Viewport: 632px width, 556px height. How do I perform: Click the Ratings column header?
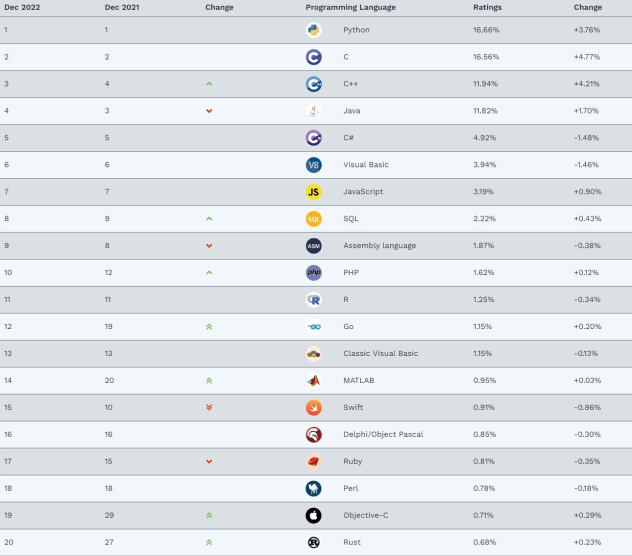pos(488,7)
